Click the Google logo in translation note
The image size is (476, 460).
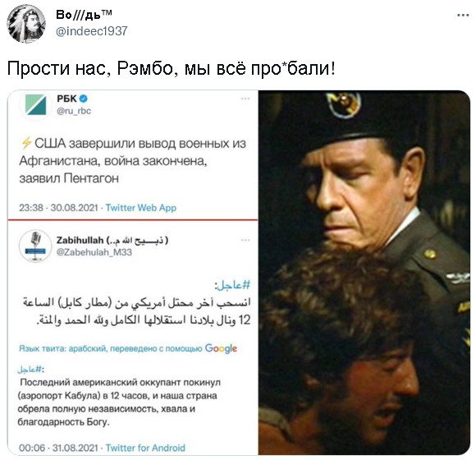click(221, 348)
